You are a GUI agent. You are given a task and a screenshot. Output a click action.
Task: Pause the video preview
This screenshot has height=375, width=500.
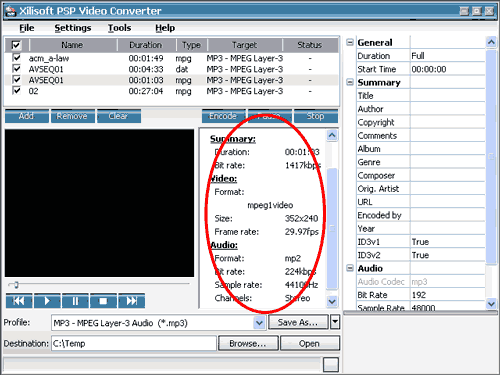click(x=75, y=301)
